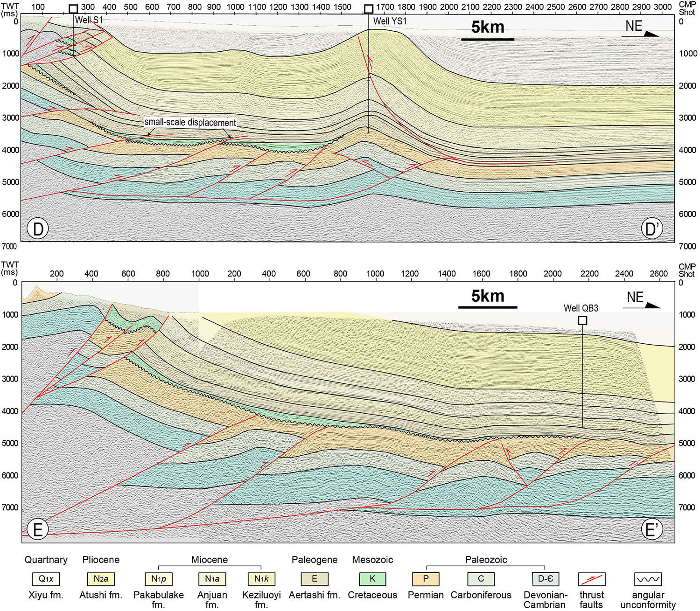Click the 'CMP Shot' axis title above section E-E'

point(687,270)
